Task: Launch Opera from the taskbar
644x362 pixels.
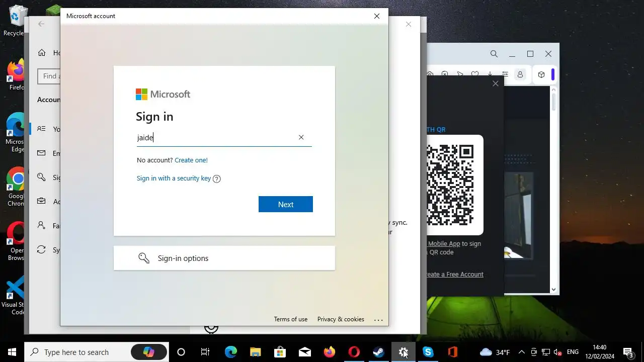Action: pyautogui.click(x=354, y=352)
